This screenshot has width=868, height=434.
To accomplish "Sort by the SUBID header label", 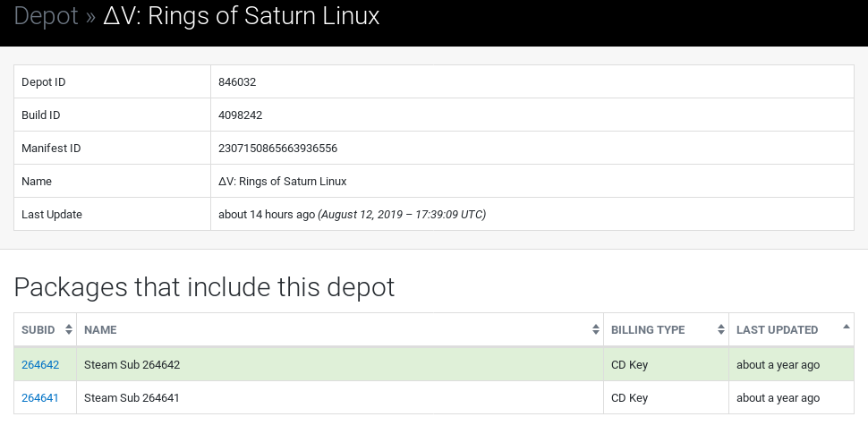I will click(38, 330).
